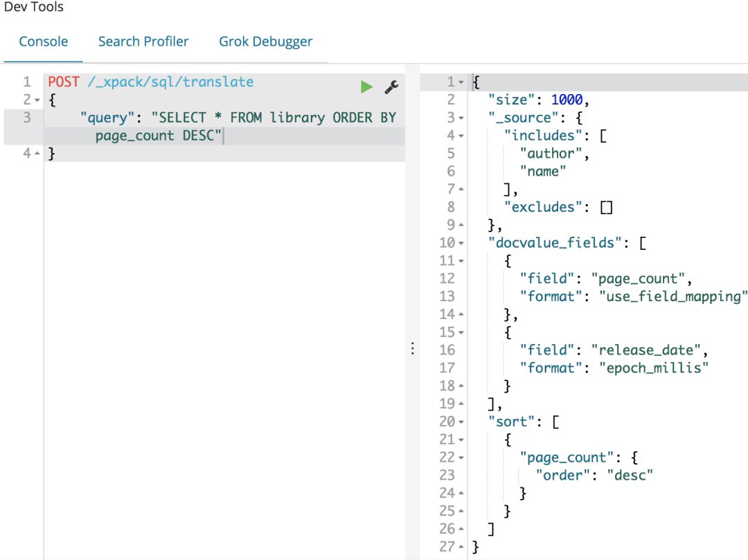The image size is (748, 560).
Task: Select the Console tab
Action: click(44, 42)
